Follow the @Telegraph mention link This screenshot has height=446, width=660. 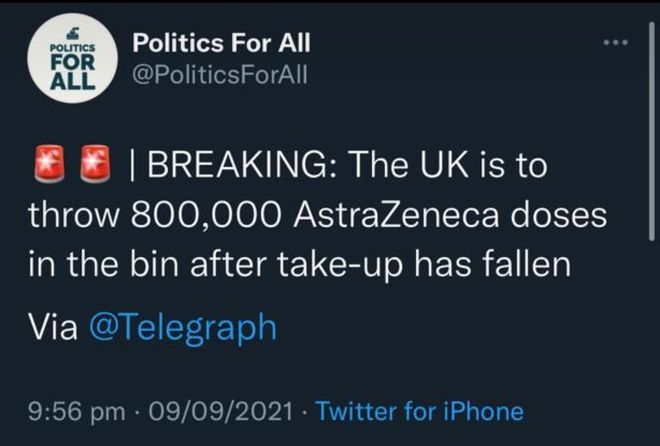pyautogui.click(x=183, y=328)
